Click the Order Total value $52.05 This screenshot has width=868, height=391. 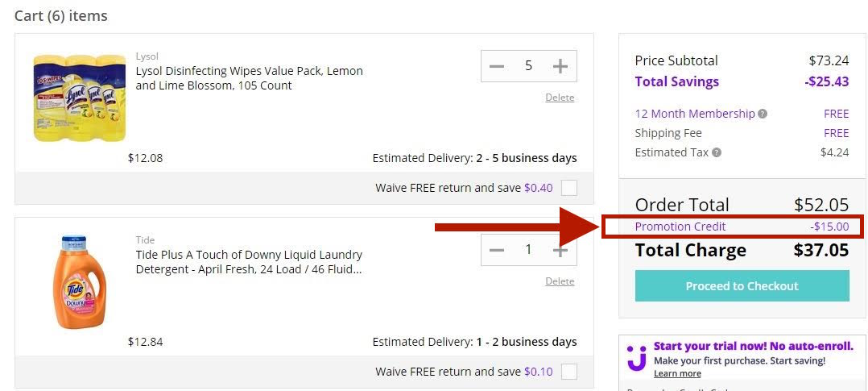(x=821, y=205)
